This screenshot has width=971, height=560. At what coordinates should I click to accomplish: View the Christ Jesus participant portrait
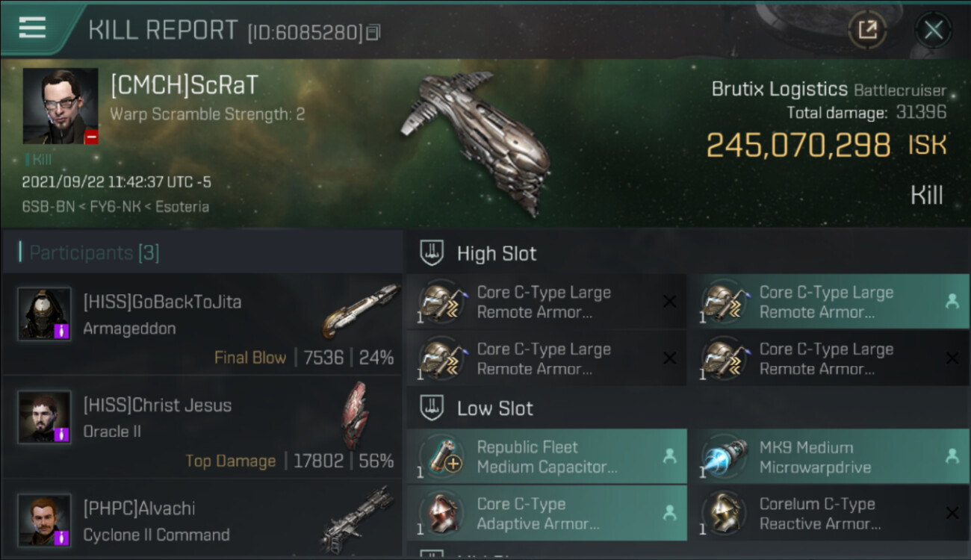coord(45,417)
